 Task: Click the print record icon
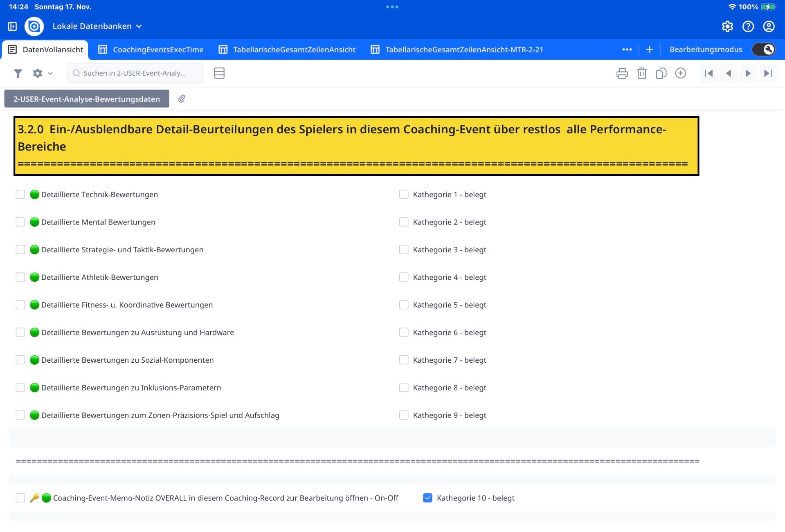(x=622, y=74)
